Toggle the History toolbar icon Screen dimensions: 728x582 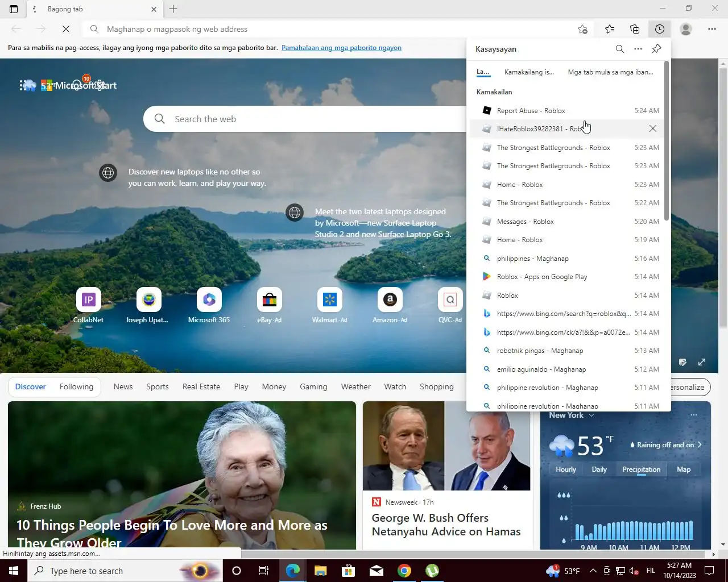[x=660, y=29]
